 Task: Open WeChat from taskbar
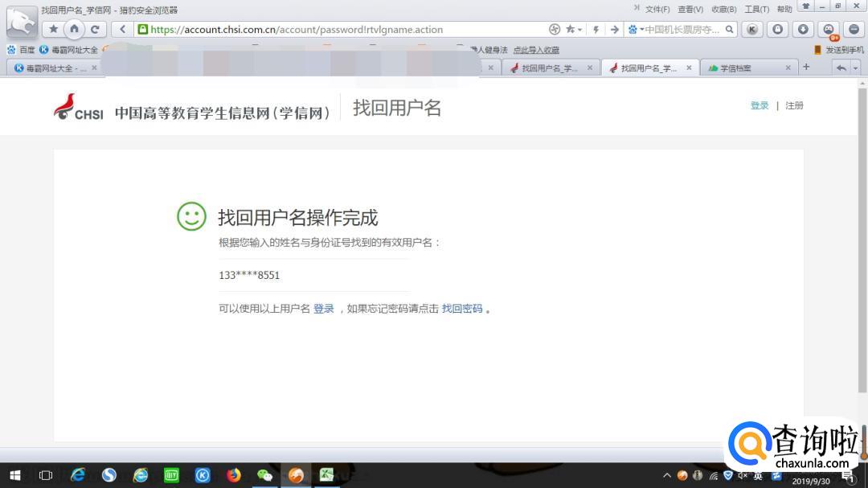(264, 475)
